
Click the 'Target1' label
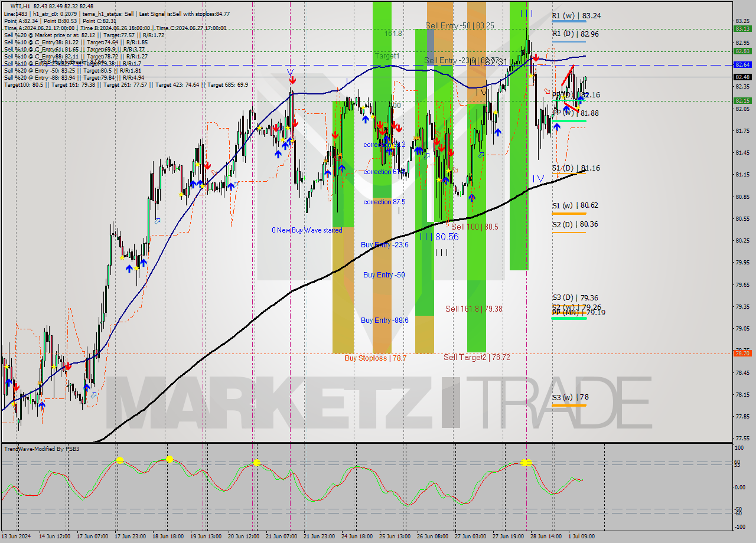coord(387,55)
